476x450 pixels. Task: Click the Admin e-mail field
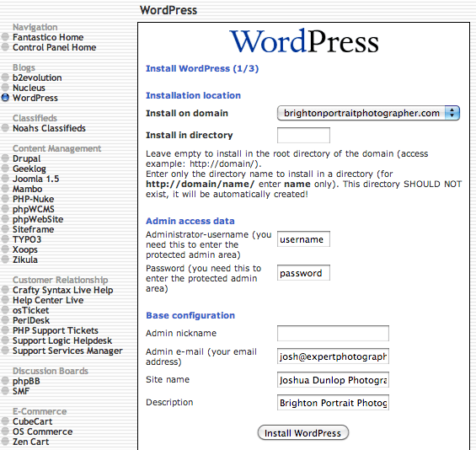333,356
